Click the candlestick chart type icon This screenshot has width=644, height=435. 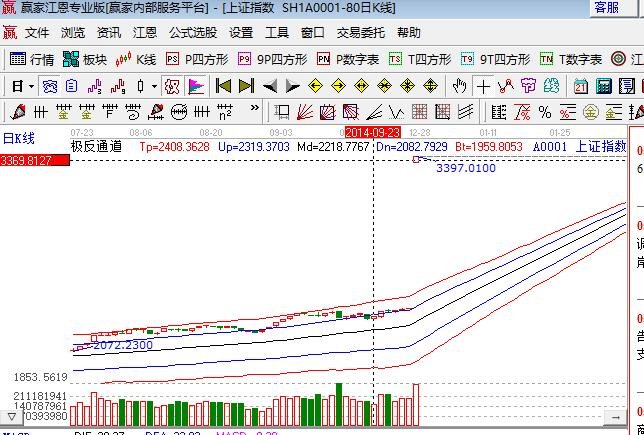(141, 86)
